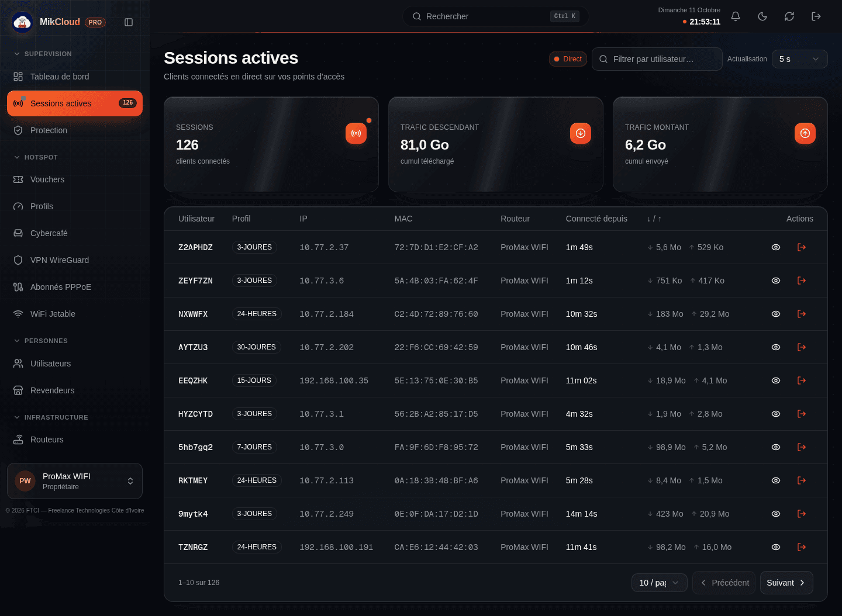Open the ProMax WIFI router switcher

(x=75, y=481)
